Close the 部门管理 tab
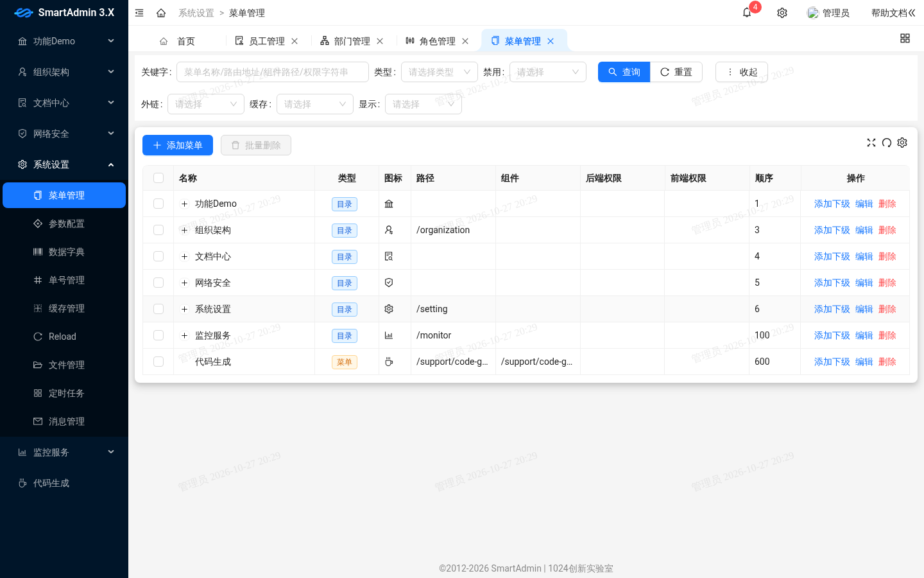This screenshot has width=924, height=578. (380, 41)
